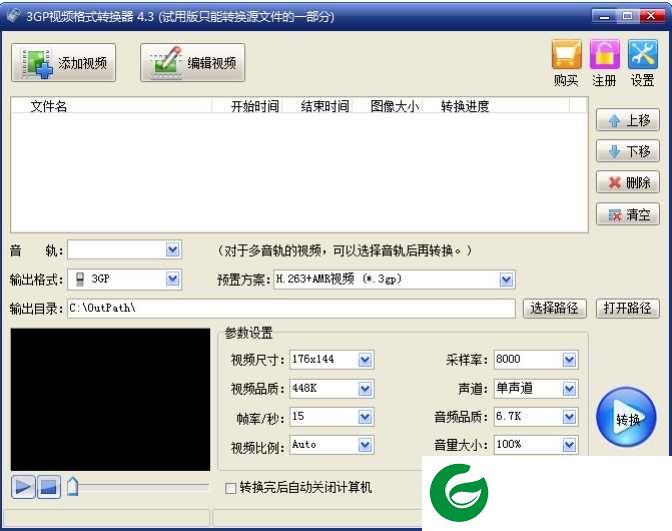Close the 3GP converter window
This screenshot has height=531, width=672.
coord(651,16)
